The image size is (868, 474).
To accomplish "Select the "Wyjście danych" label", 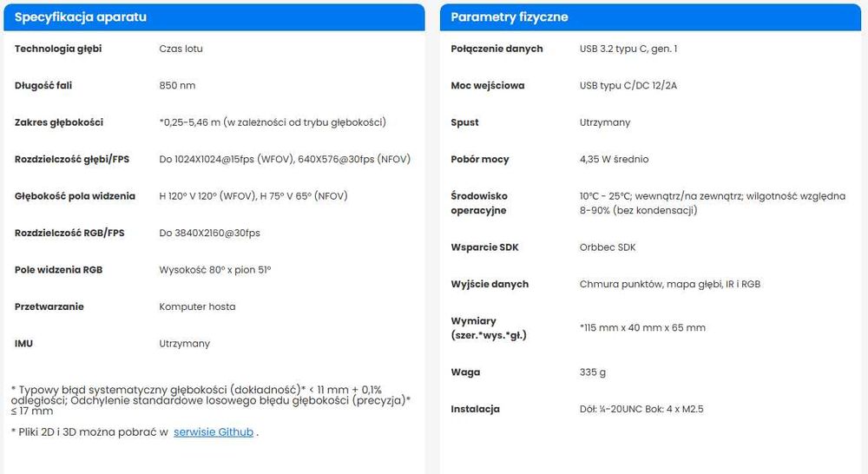I will tap(490, 284).
